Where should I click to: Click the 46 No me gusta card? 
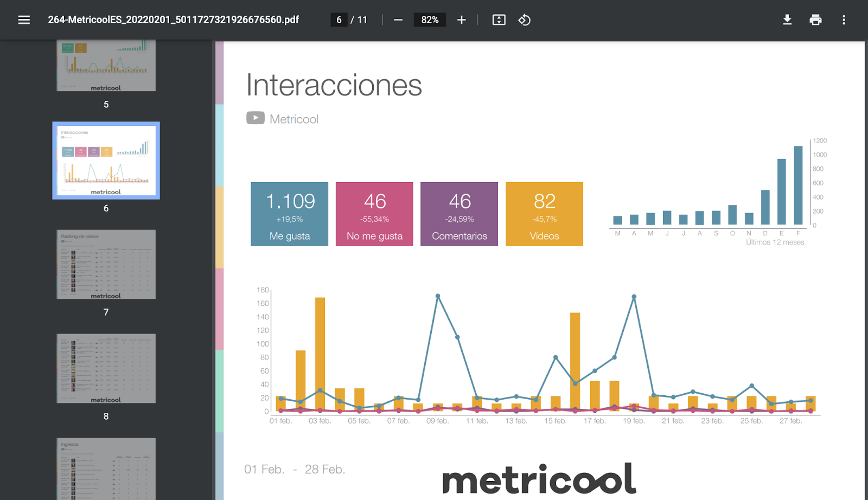click(x=374, y=214)
